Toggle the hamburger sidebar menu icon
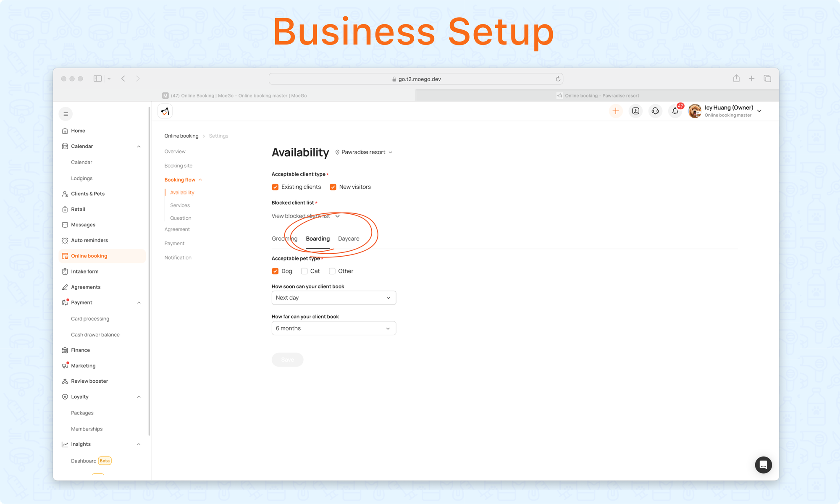 pyautogui.click(x=66, y=114)
